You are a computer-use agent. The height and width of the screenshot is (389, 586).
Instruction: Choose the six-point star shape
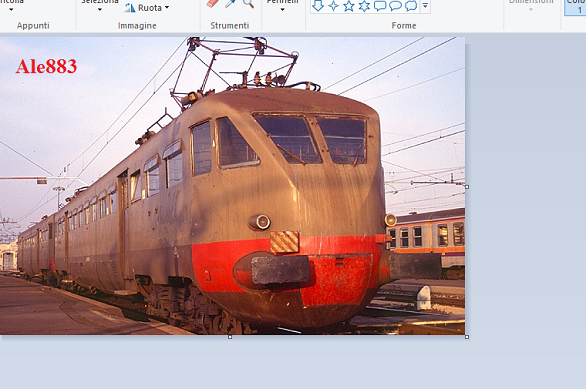pos(364,6)
